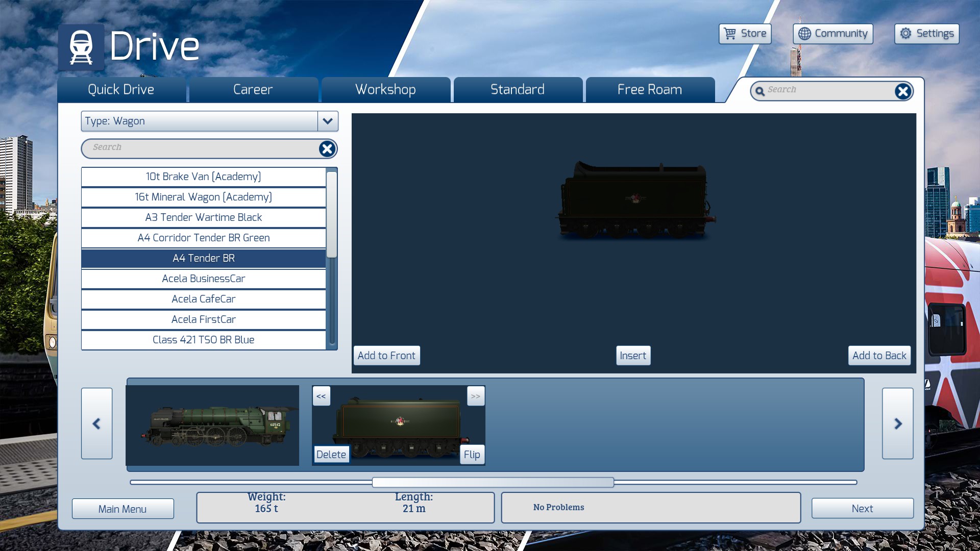
Task: Click the Drive train logo icon
Action: pos(81,47)
